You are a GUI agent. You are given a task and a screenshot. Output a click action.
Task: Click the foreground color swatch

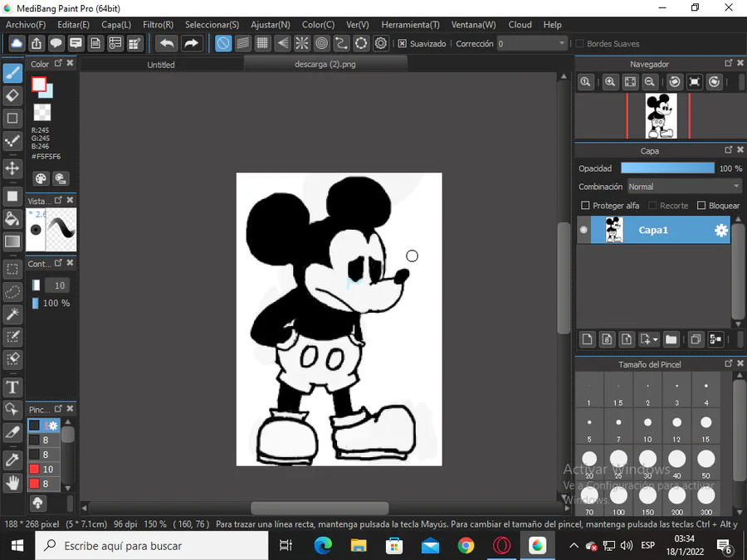click(39, 85)
